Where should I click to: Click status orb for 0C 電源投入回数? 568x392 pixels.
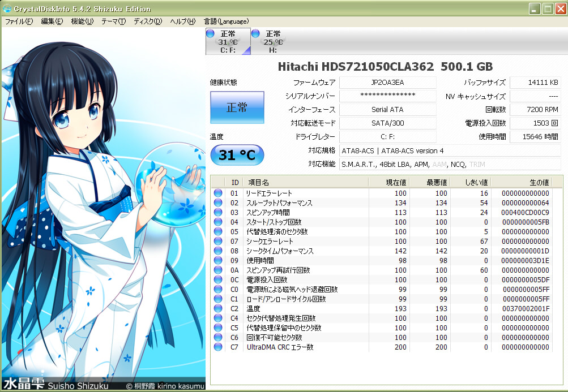(x=218, y=279)
